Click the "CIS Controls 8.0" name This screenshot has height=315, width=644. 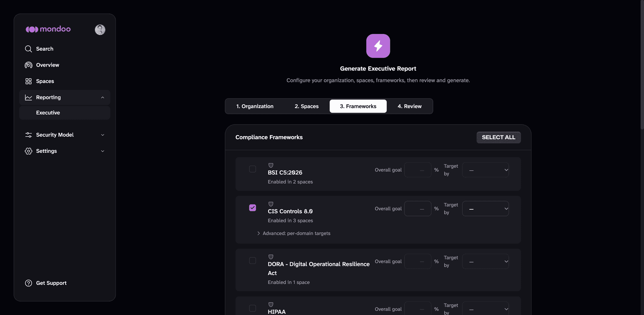[x=290, y=211]
